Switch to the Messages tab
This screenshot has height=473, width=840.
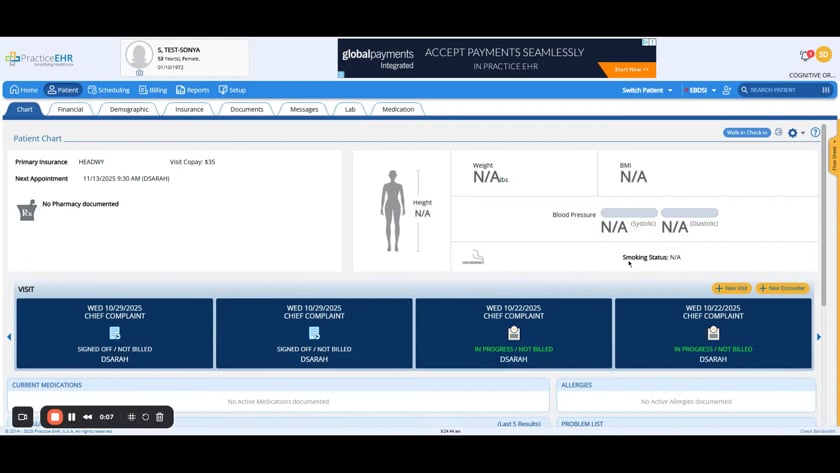[x=304, y=109]
